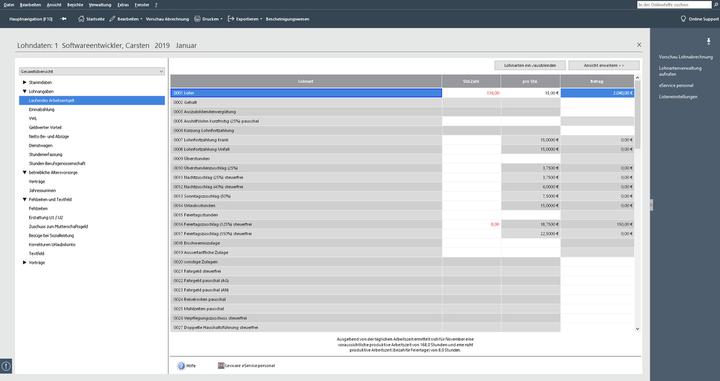Expand the Verträge tree node at bottom

click(x=25, y=263)
